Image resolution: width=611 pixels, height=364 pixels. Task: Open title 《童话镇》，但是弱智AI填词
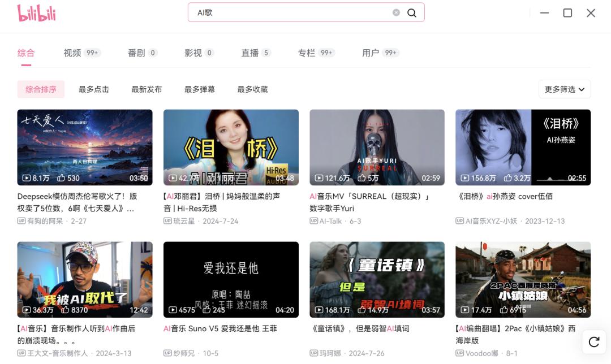tap(360, 328)
